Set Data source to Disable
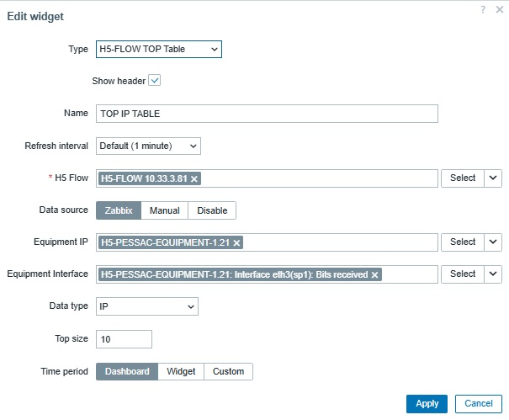509x420 pixels. pyautogui.click(x=212, y=210)
